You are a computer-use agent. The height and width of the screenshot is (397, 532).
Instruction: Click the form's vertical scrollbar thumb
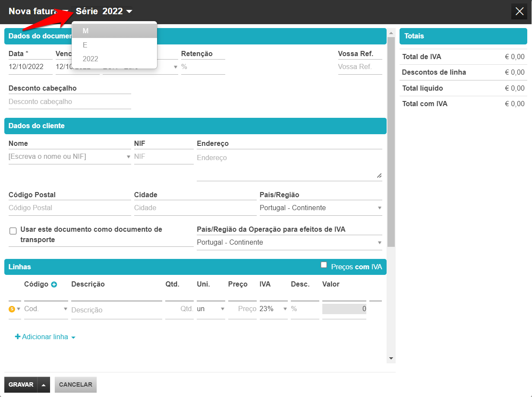[391, 142]
